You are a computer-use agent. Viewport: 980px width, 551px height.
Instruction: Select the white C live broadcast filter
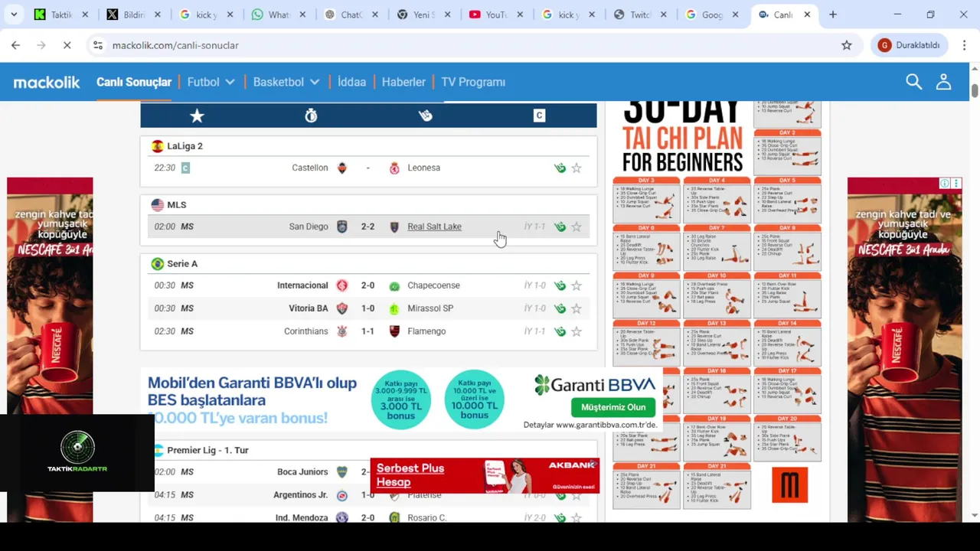pos(539,116)
